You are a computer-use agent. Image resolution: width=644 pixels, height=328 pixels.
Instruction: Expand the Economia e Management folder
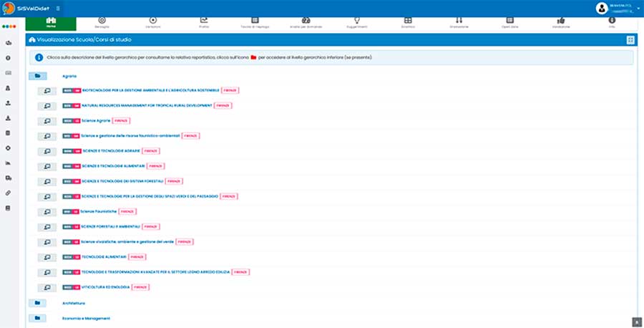click(x=37, y=318)
